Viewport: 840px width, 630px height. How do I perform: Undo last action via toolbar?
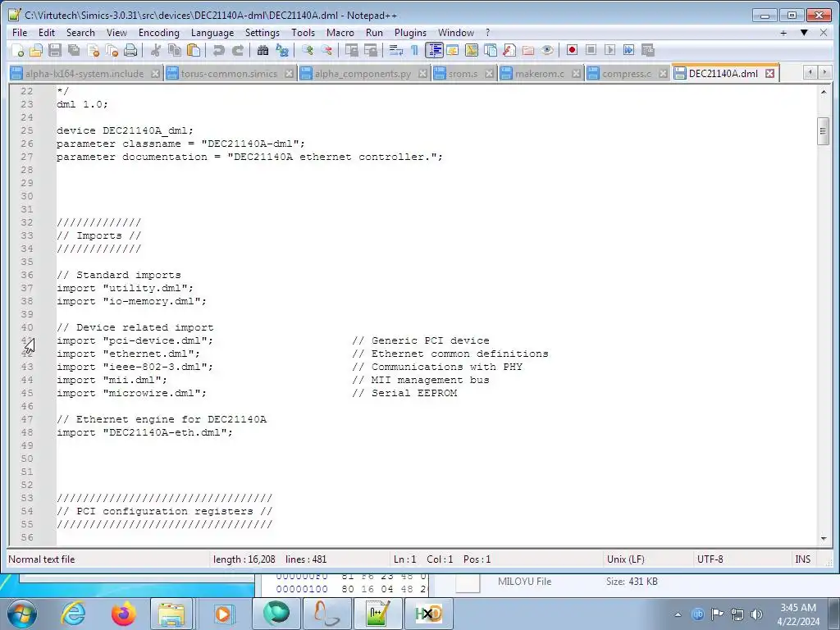[218, 50]
